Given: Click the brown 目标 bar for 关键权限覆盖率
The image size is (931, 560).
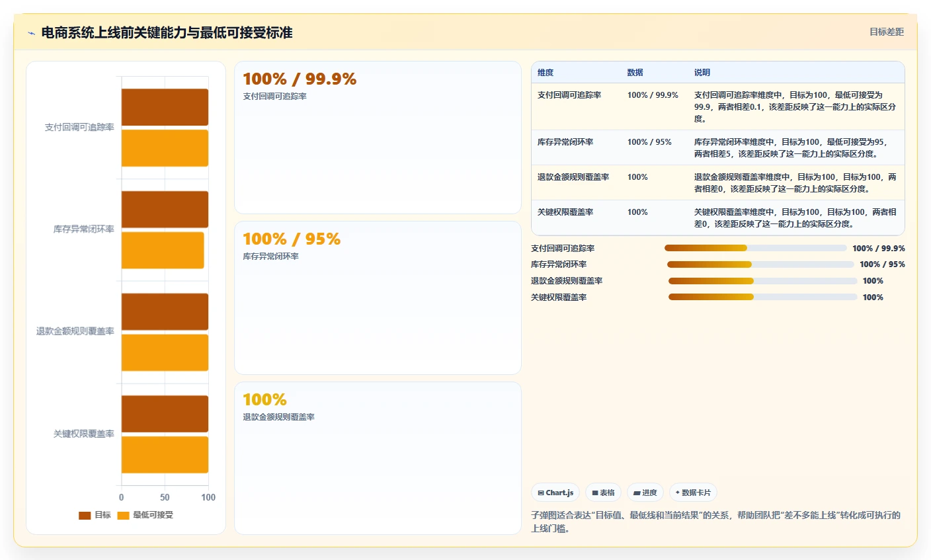Looking at the screenshot, I should click(x=165, y=414).
